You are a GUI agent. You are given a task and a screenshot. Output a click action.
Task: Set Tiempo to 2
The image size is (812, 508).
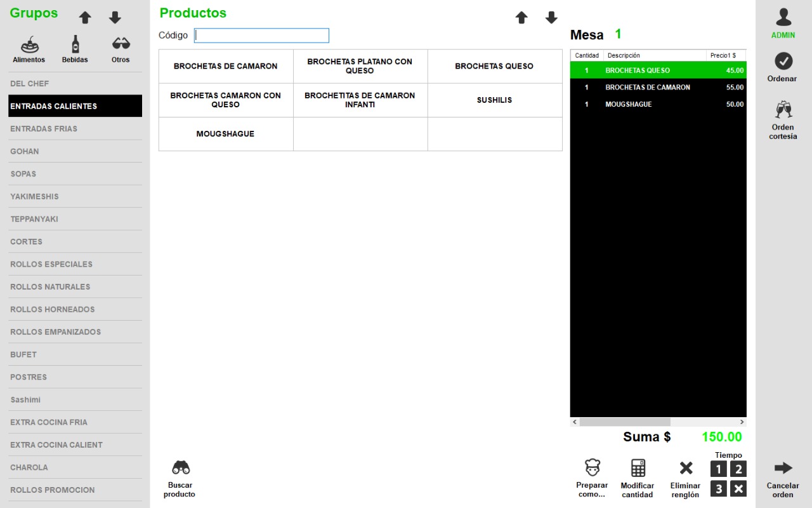pyautogui.click(x=738, y=469)
